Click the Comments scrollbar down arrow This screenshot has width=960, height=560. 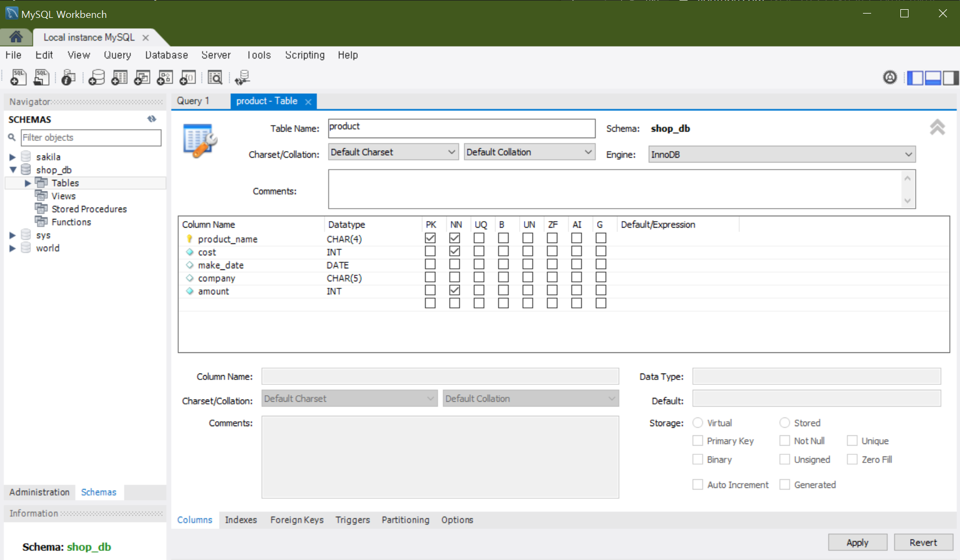tap(908, 201)
